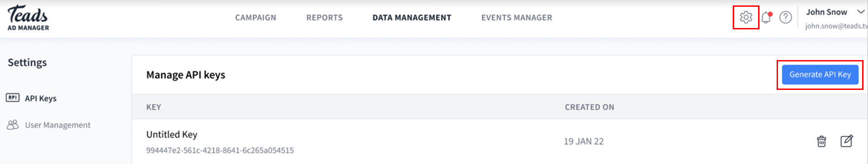Open the notifications bell

tap(766, 18)
